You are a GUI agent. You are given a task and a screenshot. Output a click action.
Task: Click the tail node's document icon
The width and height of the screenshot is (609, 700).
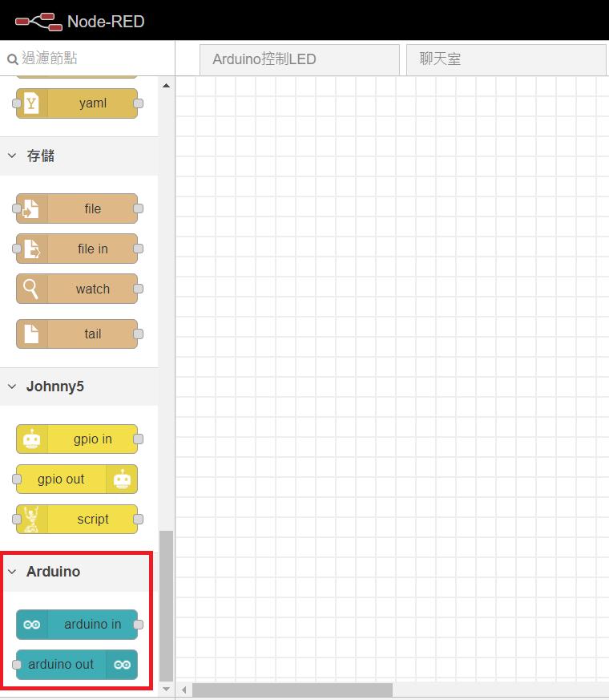[31, 334]
